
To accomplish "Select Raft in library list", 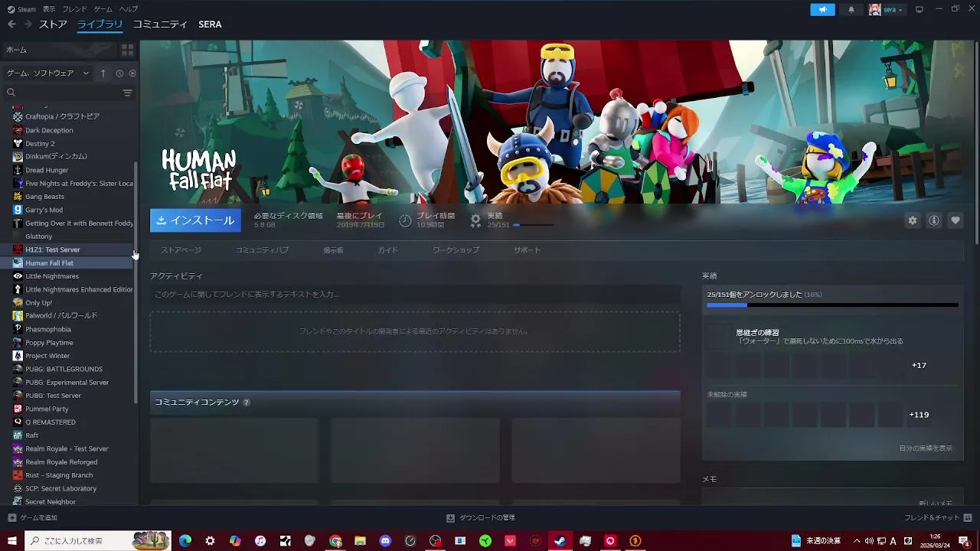I will coord(31,435).
